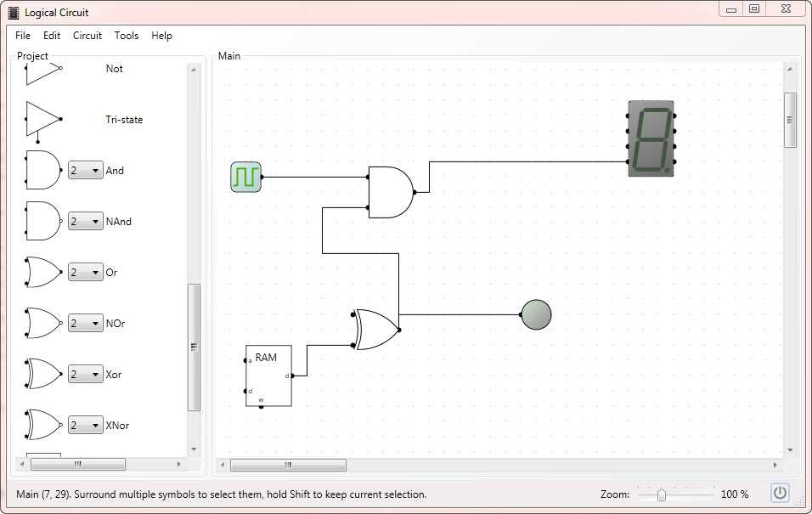Click the Main canvas scroll-right arrow
The height and width of the screenshot is (514, 812).
click(x=775, y=465)
